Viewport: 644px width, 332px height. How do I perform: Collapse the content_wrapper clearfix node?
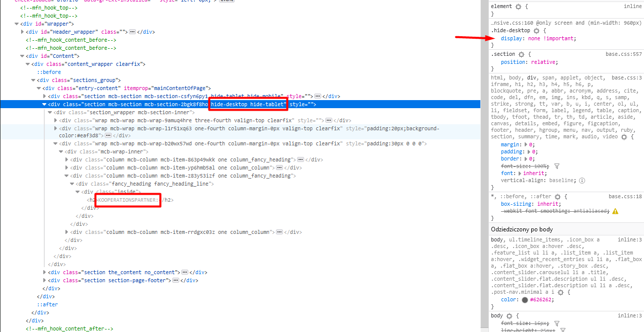(28, 64)
